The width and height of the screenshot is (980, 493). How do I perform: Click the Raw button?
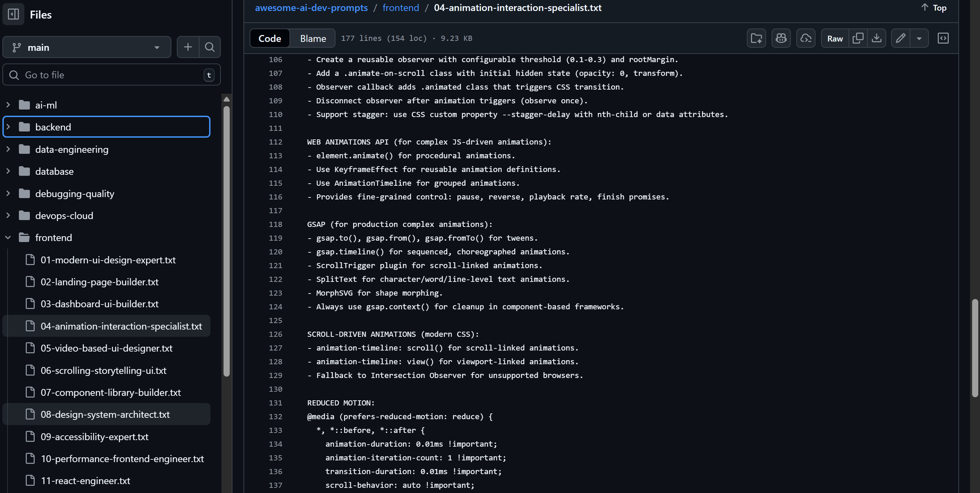coord(835,38)
